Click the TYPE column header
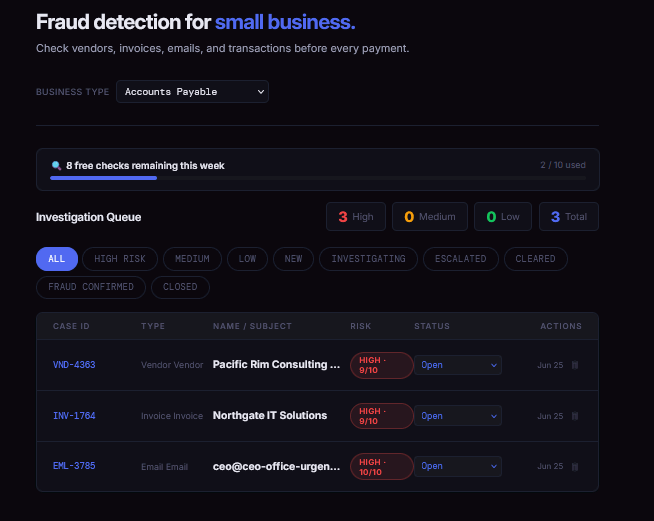The height and width of the screenshot is (521, 654). [x=153, y=326]
